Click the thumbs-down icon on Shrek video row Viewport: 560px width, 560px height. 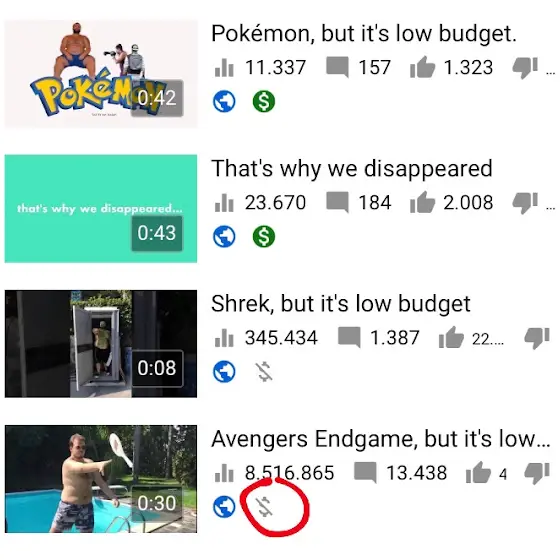(x=536, y=338)
